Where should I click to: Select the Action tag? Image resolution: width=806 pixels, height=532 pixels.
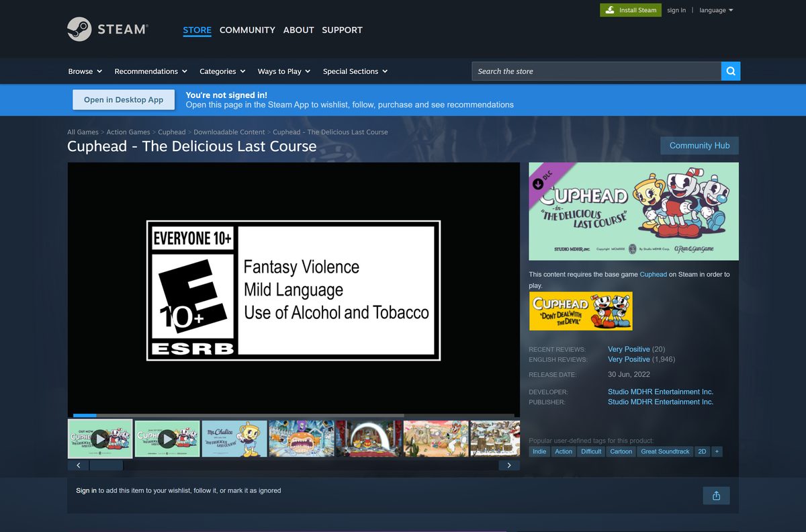pyautogui.click(x=564, y=451)
